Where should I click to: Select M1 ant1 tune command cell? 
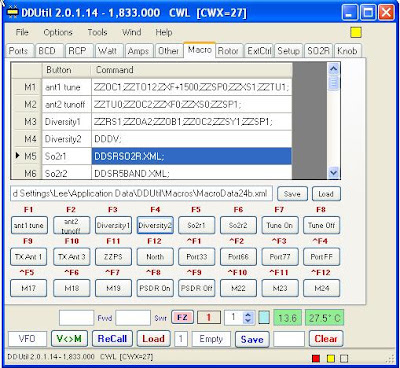[x=192, y=87]
